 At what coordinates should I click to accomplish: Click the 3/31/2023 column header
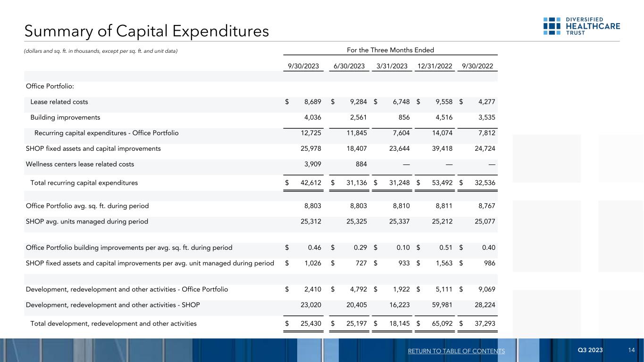click(392, 66)
